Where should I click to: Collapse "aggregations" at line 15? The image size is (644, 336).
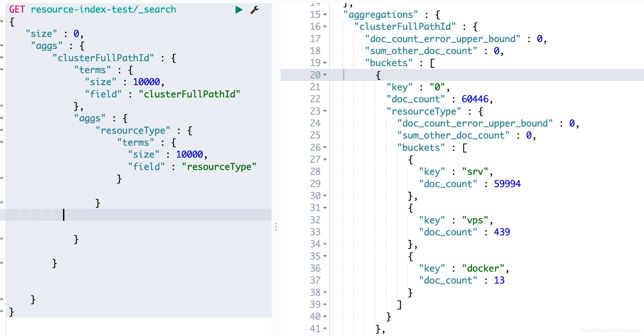[x=325, y=14]
